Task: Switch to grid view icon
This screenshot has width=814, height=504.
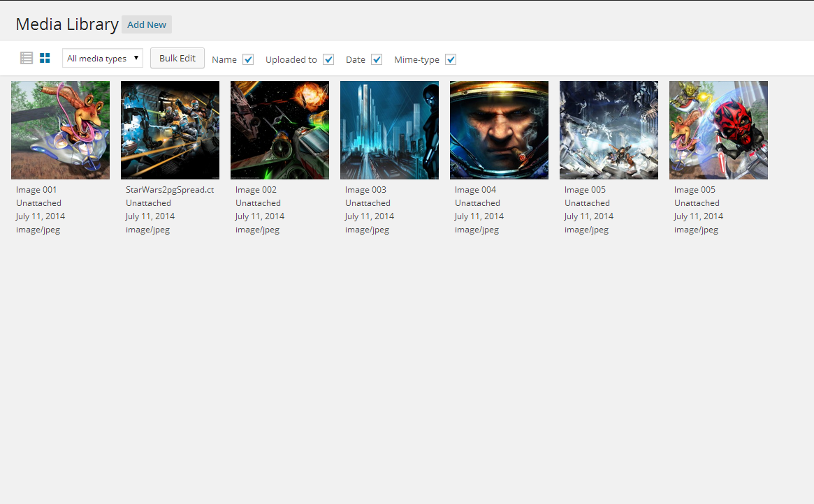Action: [x=45, y=58]
